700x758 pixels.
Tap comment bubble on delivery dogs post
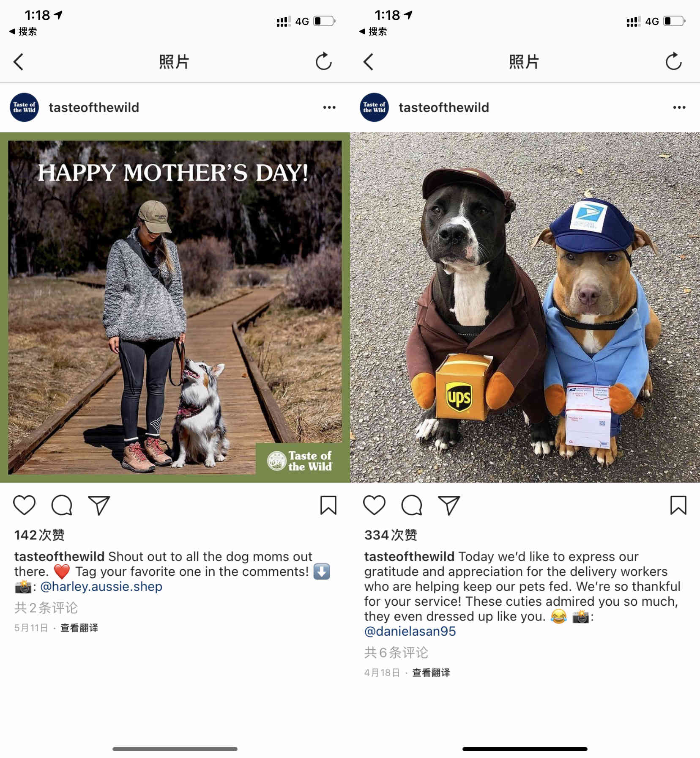coord(412,505)
